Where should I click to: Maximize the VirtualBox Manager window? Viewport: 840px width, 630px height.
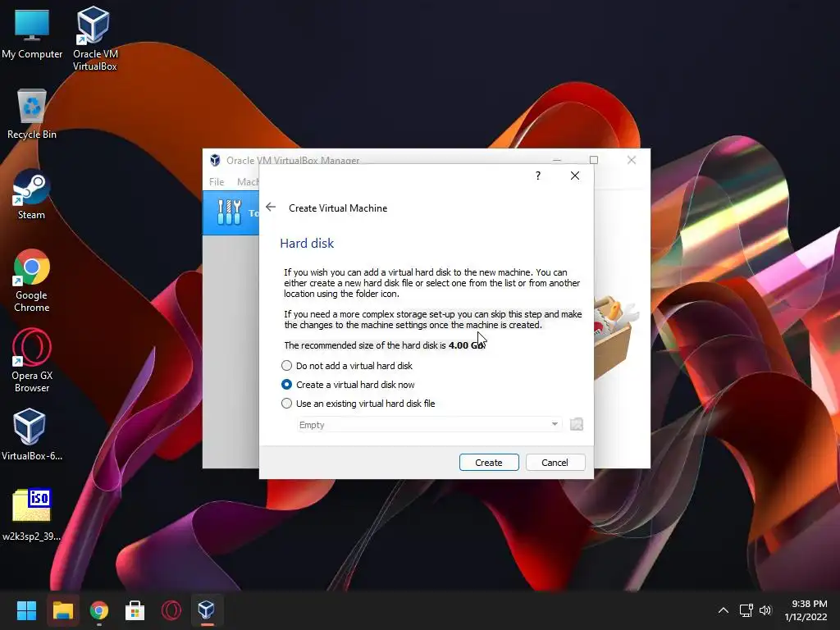(x=594, y=160)
